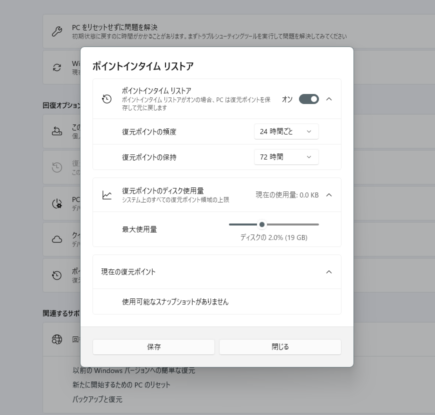Click the reset PC drive icon in background
The image size is (435, 415).
[x=57, y=132]
